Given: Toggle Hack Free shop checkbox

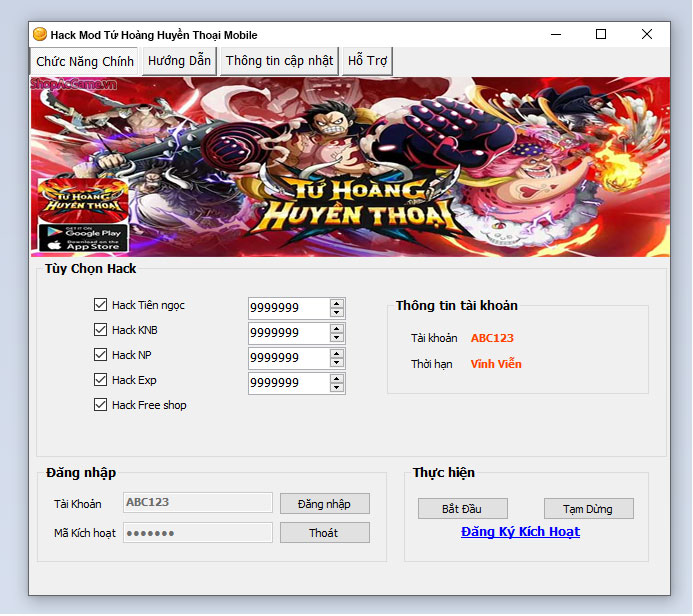Looking at the screenshot, I should click(x=100, y=405).
